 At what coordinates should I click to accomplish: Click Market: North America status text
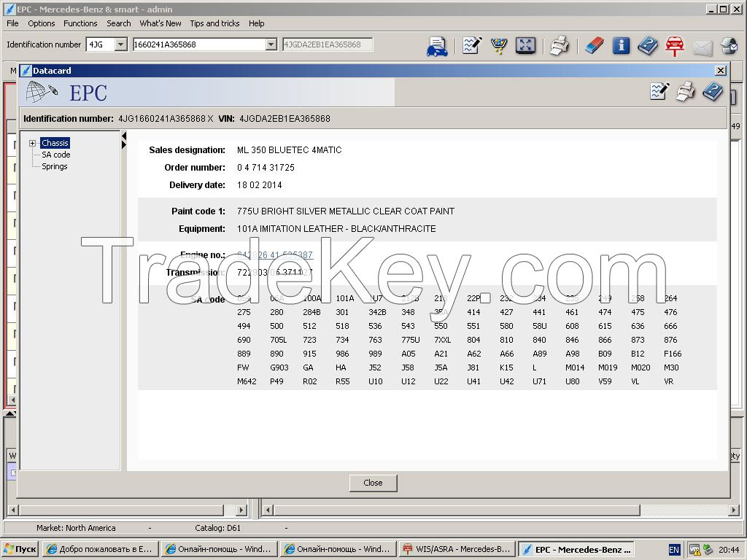[76, 528]
